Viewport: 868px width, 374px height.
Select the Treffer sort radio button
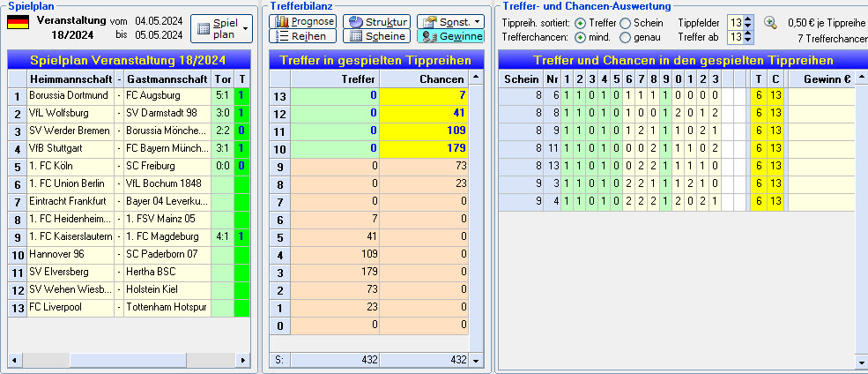[580, 23]
